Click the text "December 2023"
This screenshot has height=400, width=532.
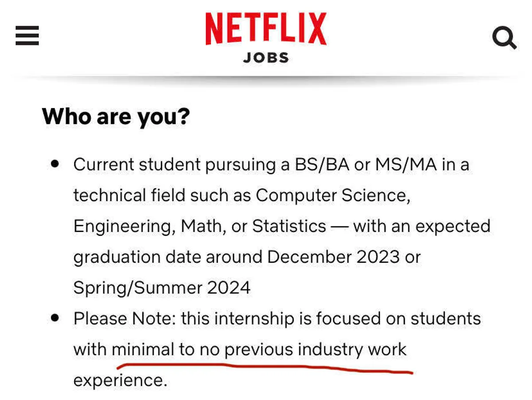[x=334, y=257]
